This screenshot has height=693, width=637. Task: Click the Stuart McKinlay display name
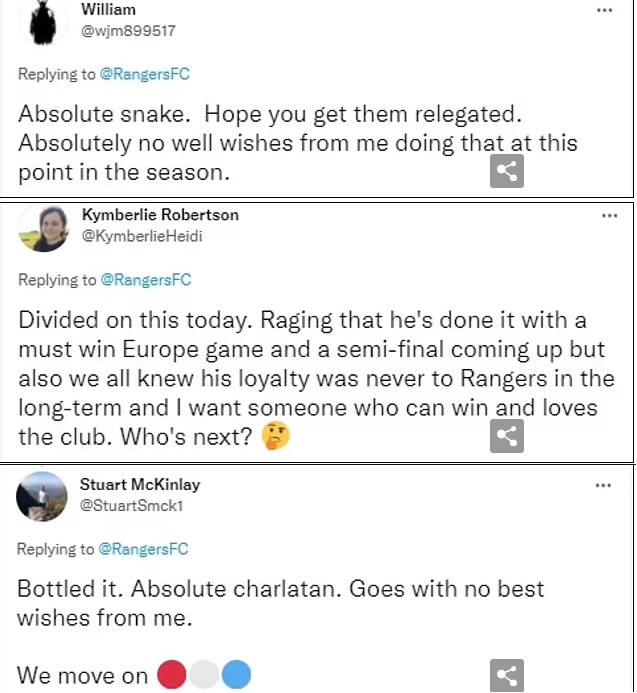click(x=140, y=484)
